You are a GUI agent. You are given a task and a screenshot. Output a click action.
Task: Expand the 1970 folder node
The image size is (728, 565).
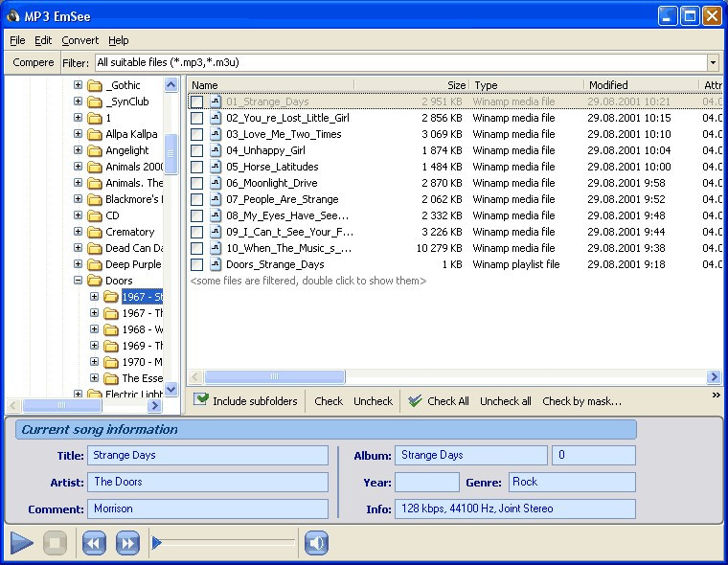(94, 361)
